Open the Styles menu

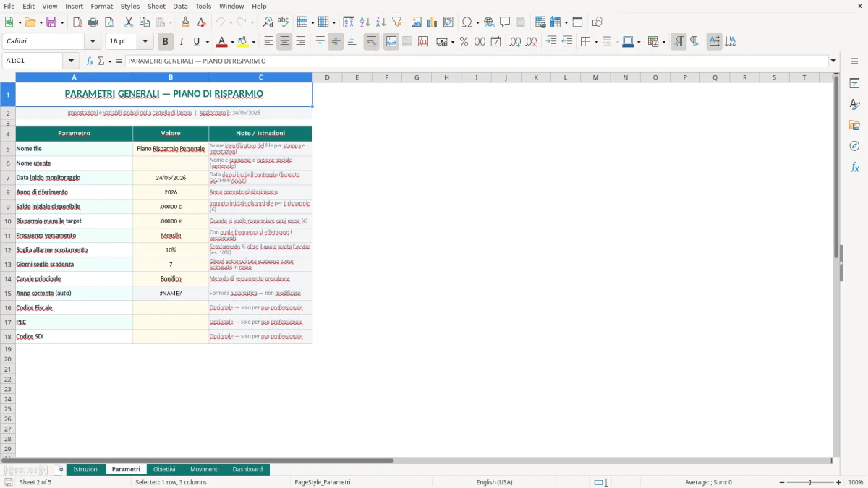click(130, 6)
